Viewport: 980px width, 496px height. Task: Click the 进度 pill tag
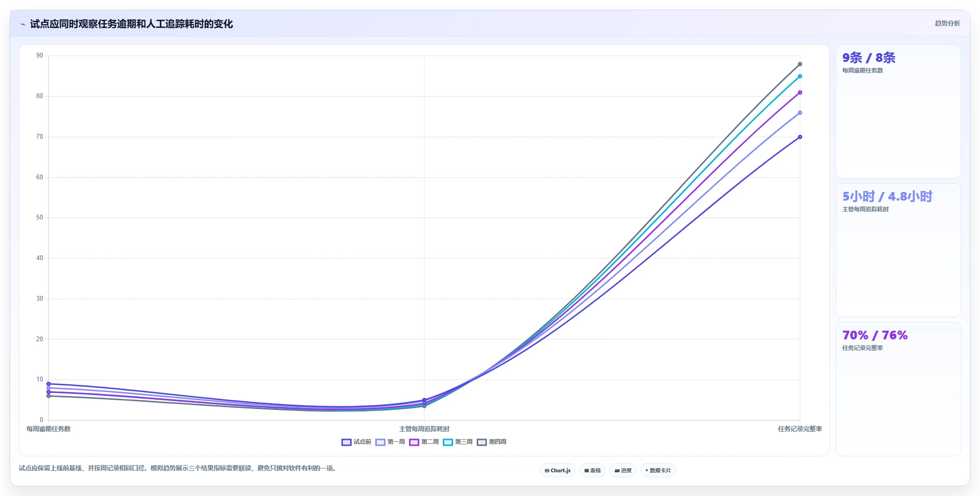pos(623,470)
